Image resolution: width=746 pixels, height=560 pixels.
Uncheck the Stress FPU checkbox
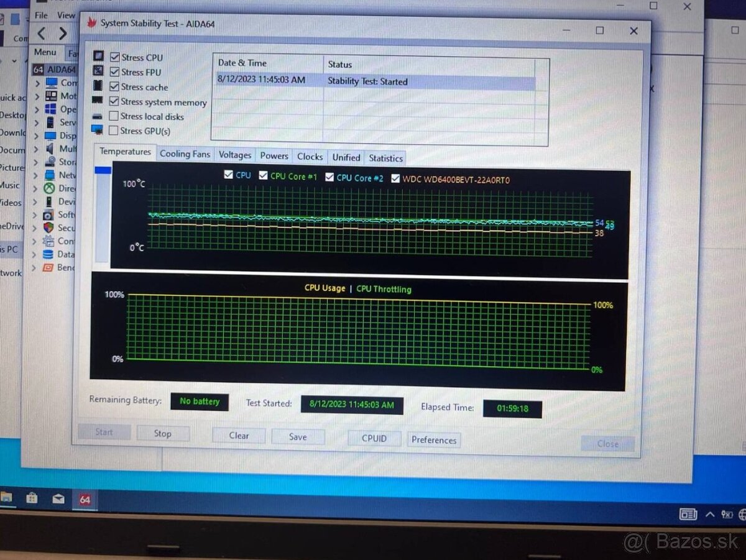(115, 72)
